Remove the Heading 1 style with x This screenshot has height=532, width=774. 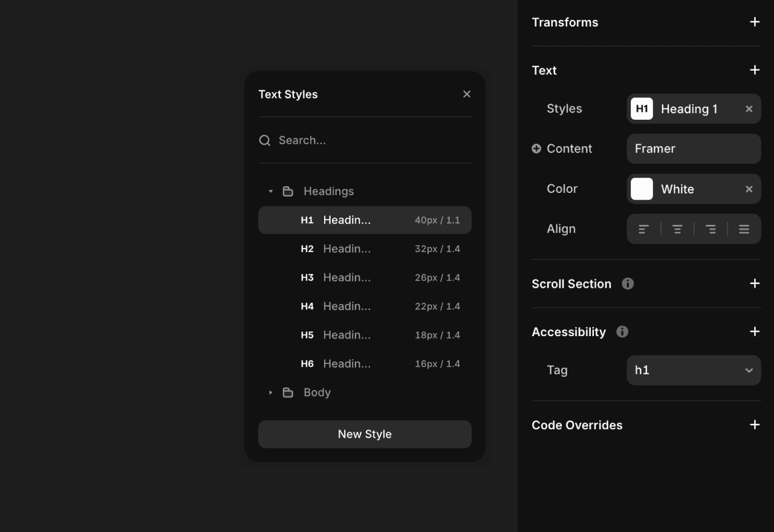click(749, 109)
